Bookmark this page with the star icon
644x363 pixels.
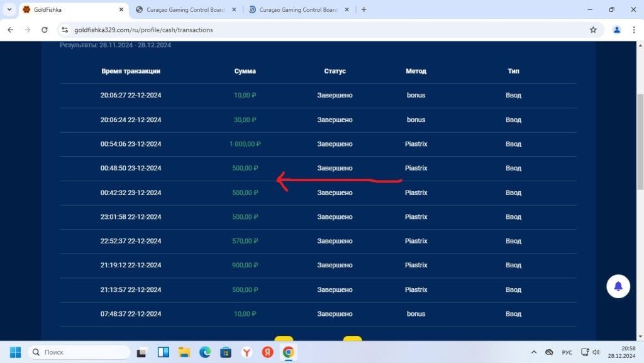click(x=593, y=30)
